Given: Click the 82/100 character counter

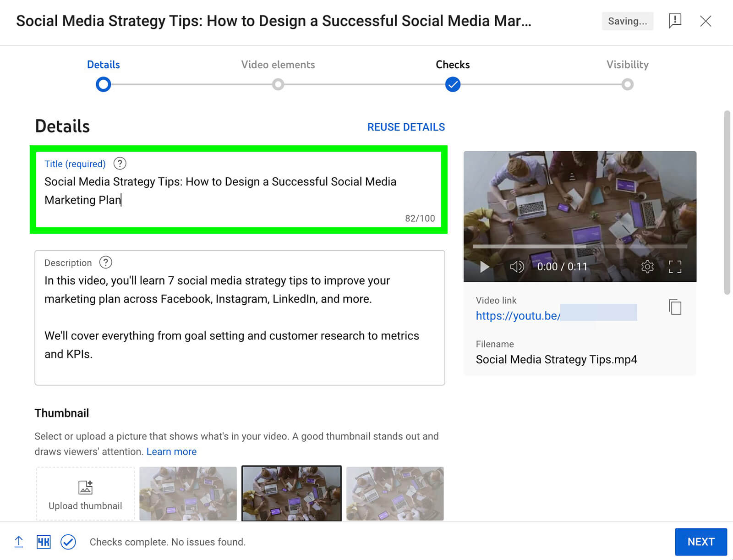Looking at the screenshot, I should click(x=420, y=219).
